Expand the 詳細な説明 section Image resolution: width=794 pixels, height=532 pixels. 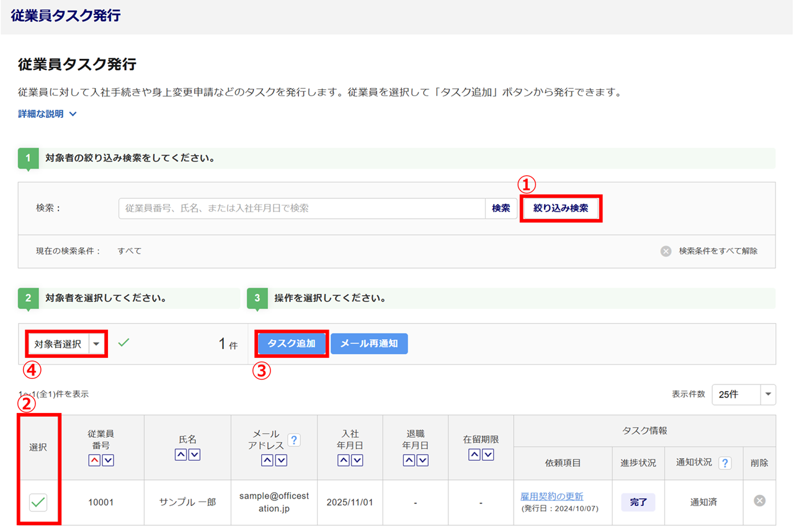click(47, 114)
